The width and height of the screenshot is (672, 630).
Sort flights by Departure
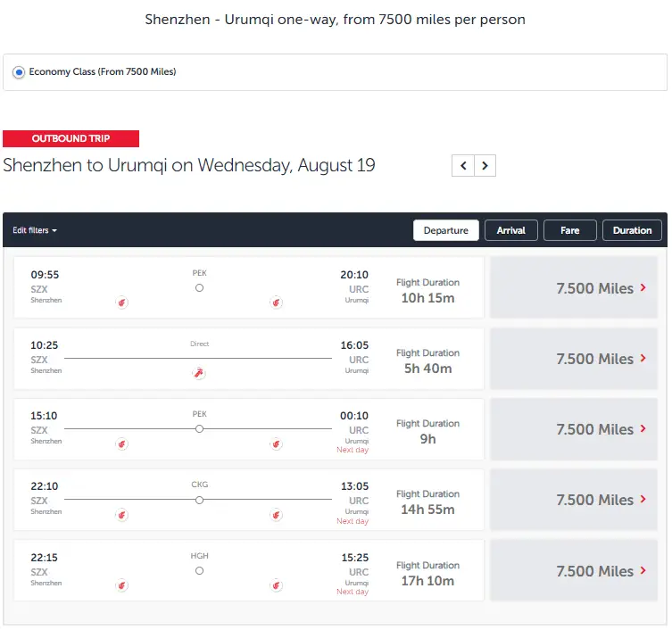(x=445, y=230)
